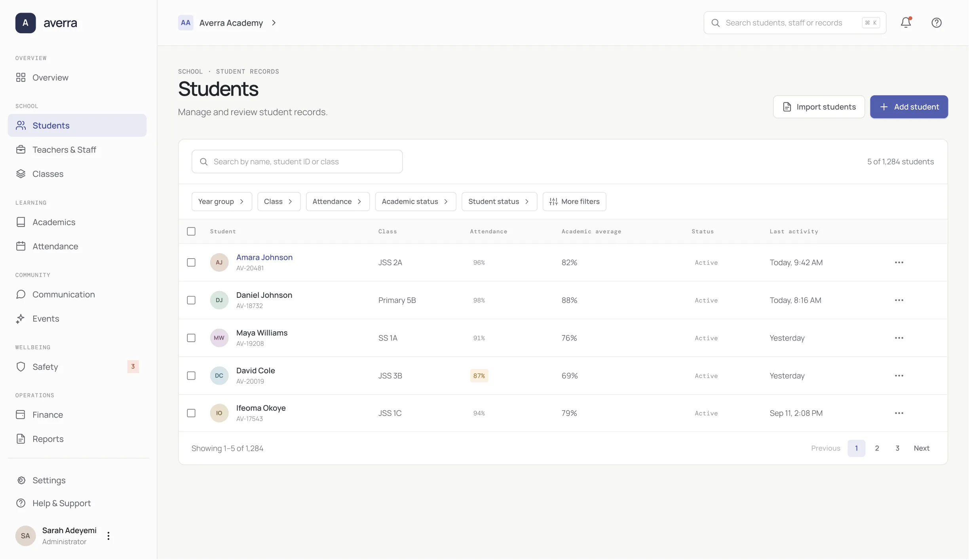Viewport: 969px width, 560px height.
Task: Focus the global search students field
Action: tap(795, 23)
